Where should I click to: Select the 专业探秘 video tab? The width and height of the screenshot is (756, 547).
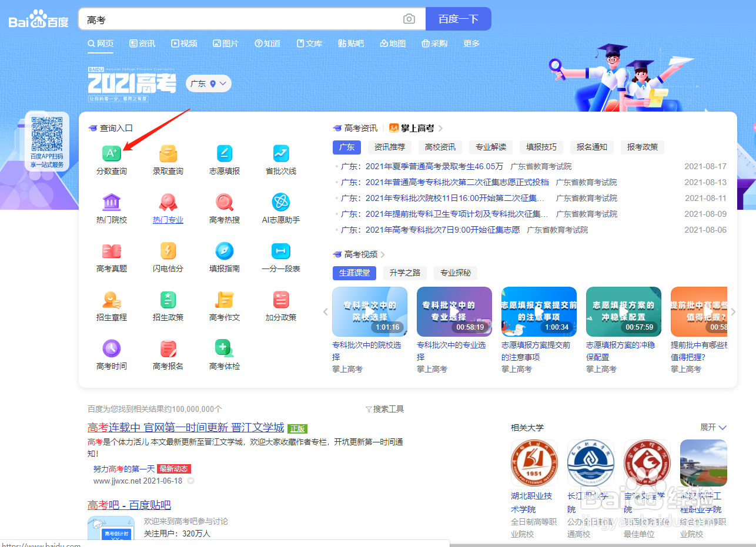[x=456, y=273]
